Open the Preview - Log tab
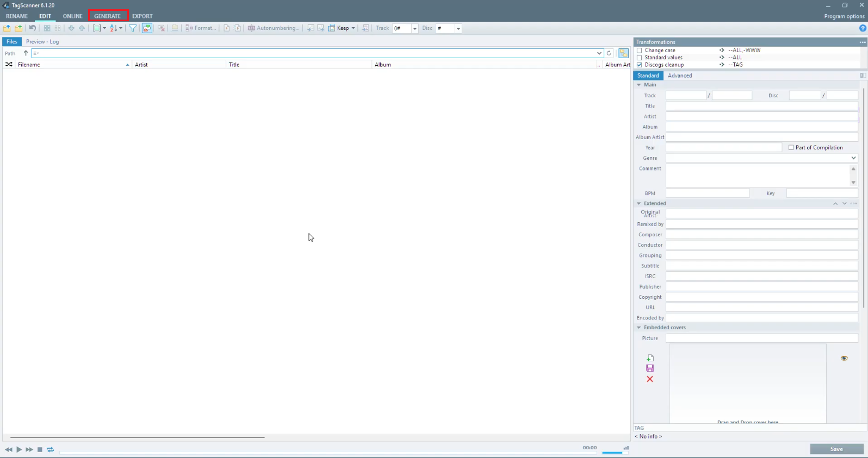This screenshot has height=458, width=868. pyautogui.click(x=42, y=42)
